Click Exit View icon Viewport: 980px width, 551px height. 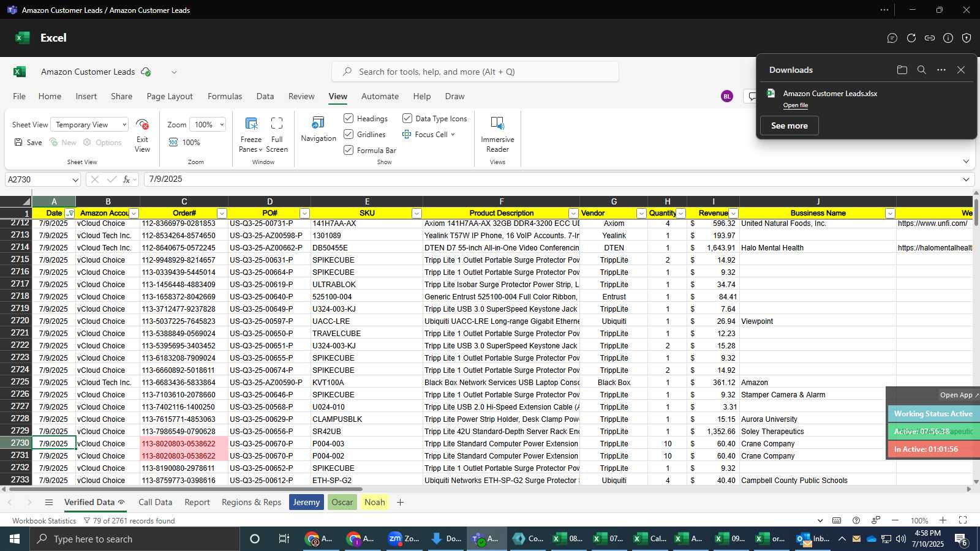coord(143,124)
